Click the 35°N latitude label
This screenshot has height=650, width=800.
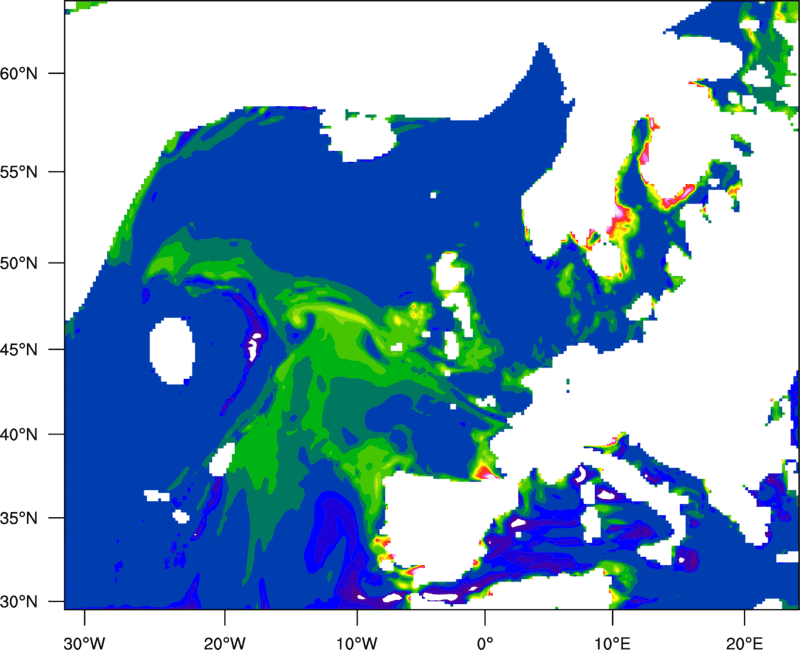tap(28, 519)
